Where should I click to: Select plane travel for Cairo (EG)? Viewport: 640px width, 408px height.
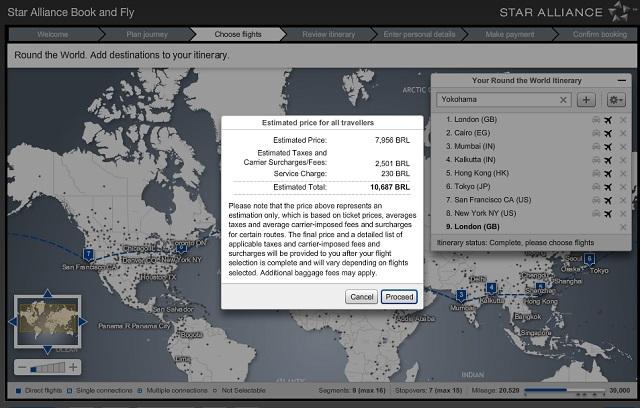608,133
